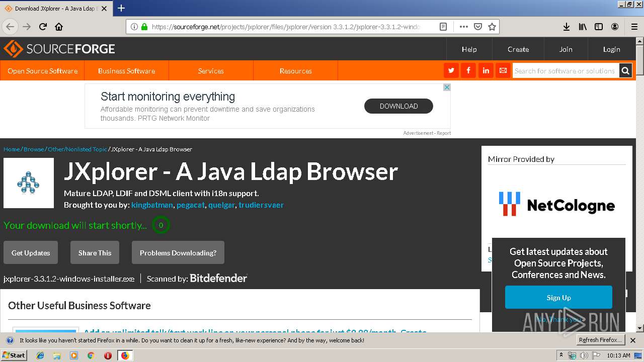The height and width of the screenshot is (362, 644).
Task: Click Sign Up in the updates popup
Action: point(558,297)
